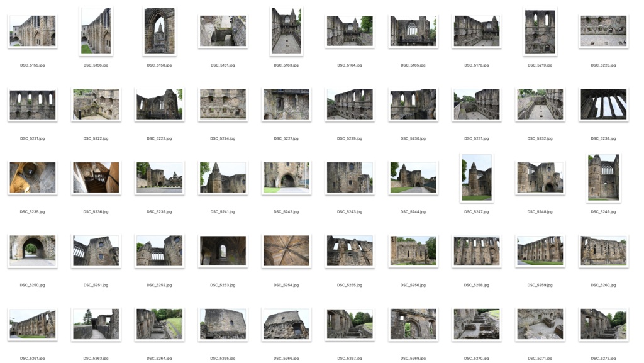View the vaulted ceiling shot DSC_5254.jpg
The image size is (644, 363).
pyautogui.click(x=286, y=251)
